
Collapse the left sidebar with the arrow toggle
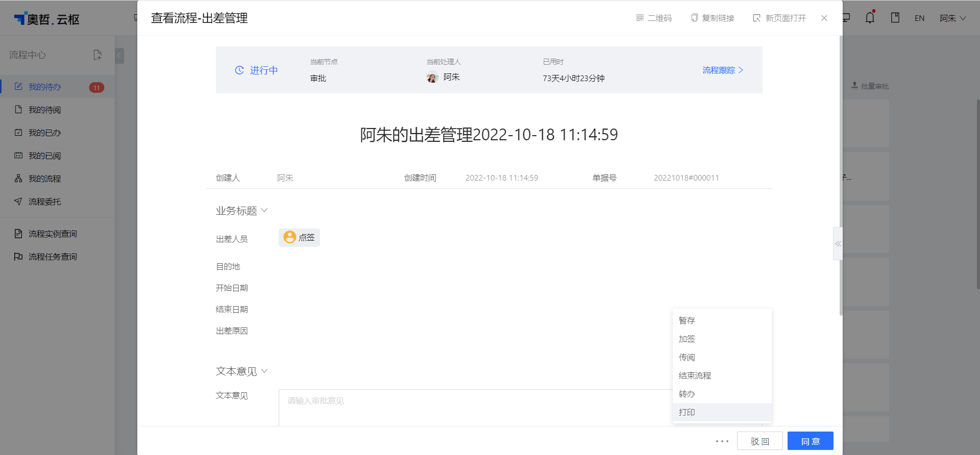click(119, 55)
